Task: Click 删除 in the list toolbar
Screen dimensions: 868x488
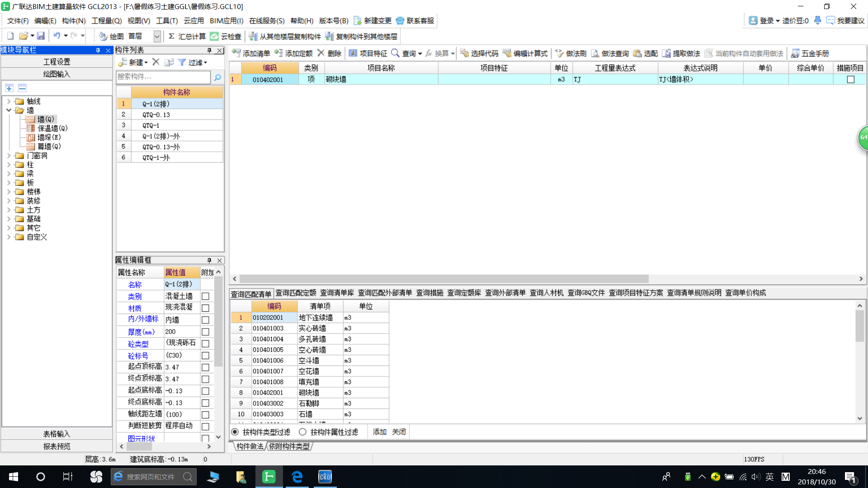Action: (329, 53)
